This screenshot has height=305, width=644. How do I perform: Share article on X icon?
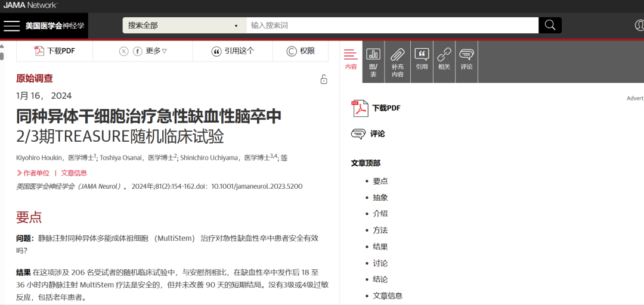point(123,51)
